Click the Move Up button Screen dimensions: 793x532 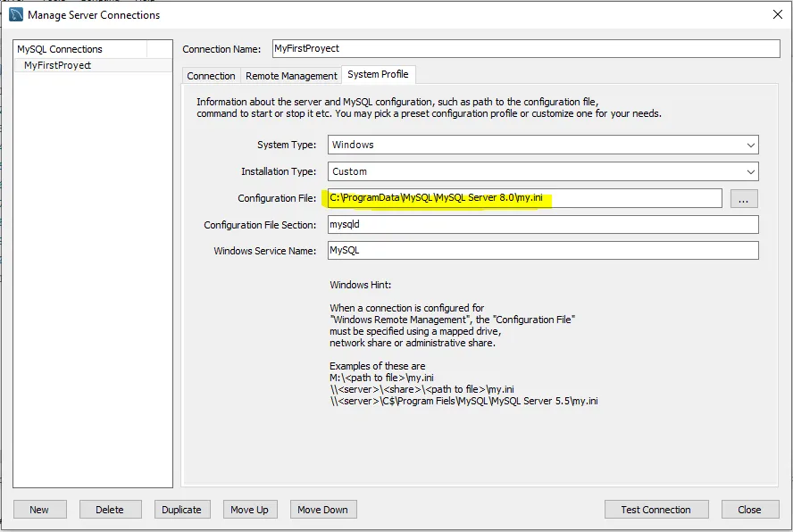coord(249,510)
